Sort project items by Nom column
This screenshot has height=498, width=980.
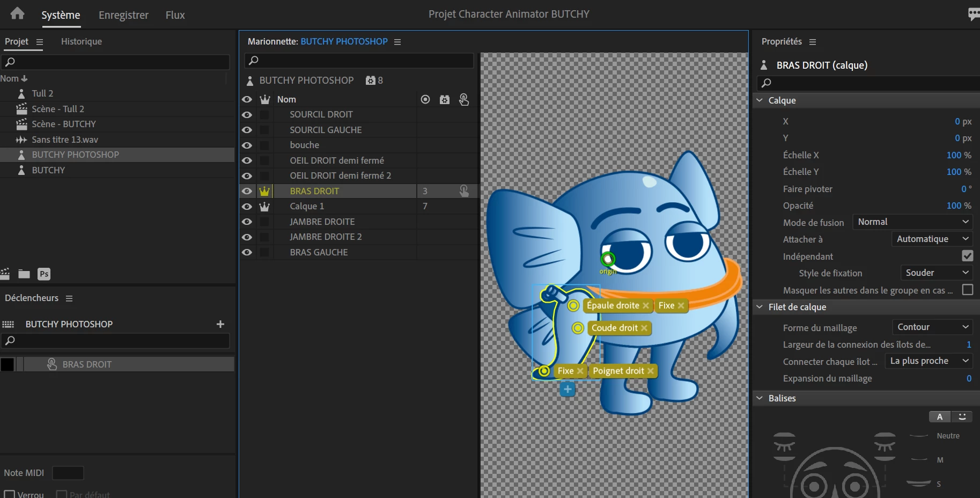pos(14,78)
